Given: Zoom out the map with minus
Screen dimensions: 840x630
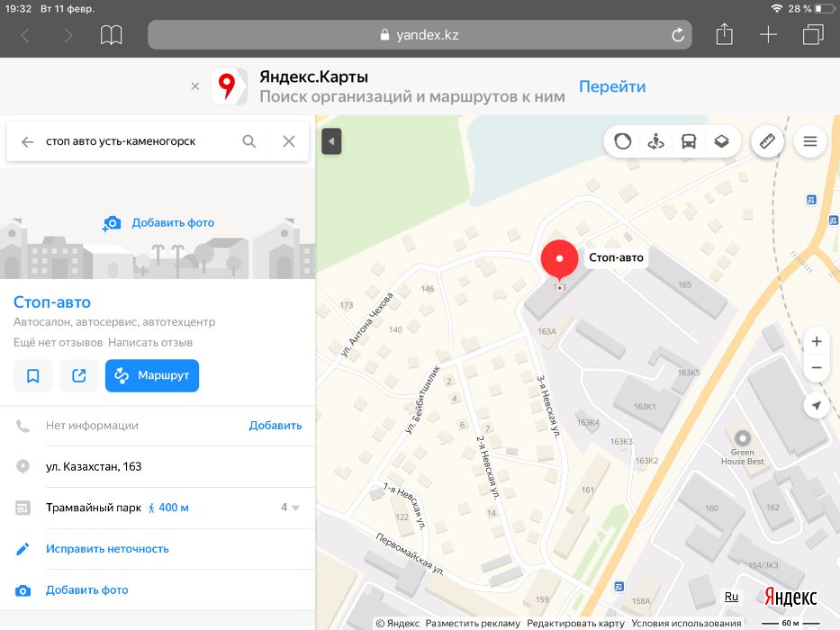Looking at the screenshot, I should click(817, 367).
